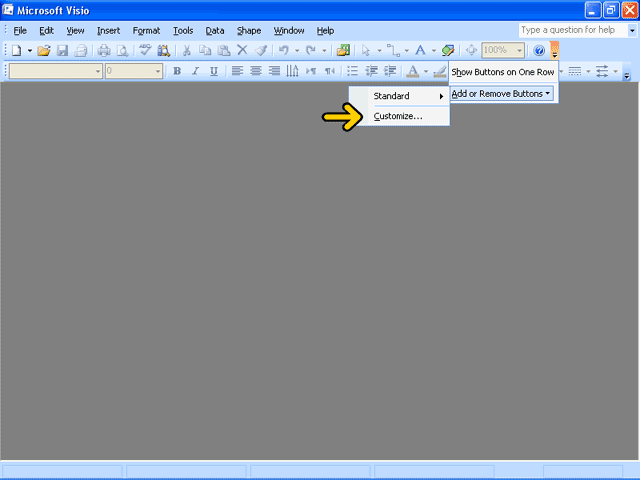Toggle Italic formatting
The image size is (640, 480).
195,71
